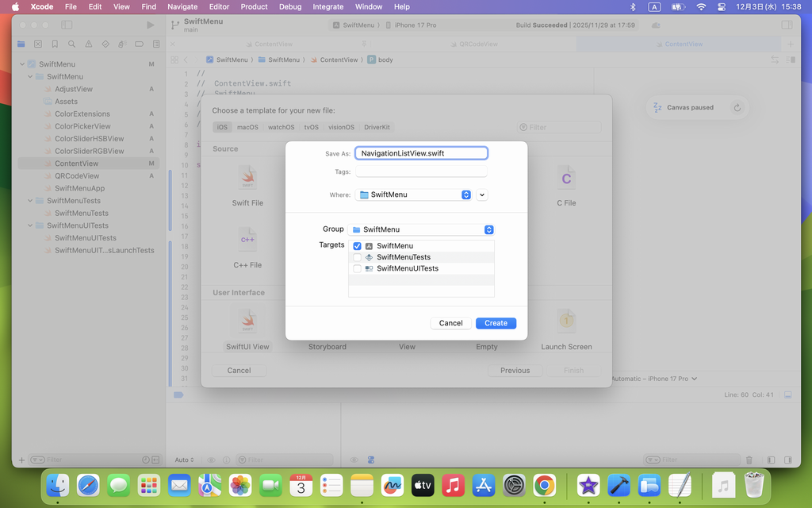
Task: Check the SwiftMenuUITests target checkbox
Action: click(357, 268)
